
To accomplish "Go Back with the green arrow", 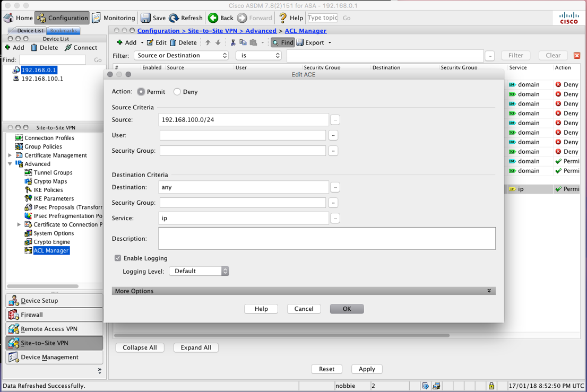I will tap(213, 18).
